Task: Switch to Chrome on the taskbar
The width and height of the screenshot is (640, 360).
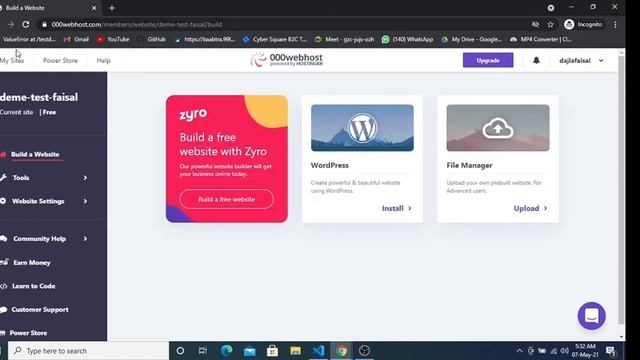Action: (x=342, y=351)
